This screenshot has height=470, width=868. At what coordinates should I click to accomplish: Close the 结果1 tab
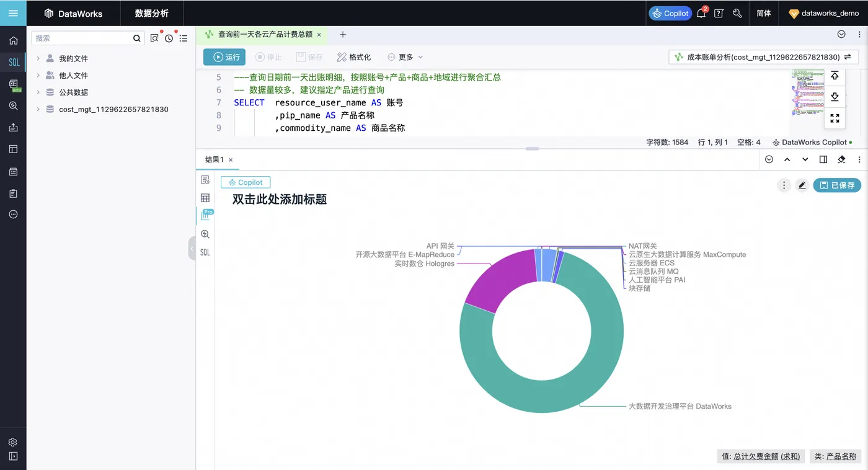(231, 160)
